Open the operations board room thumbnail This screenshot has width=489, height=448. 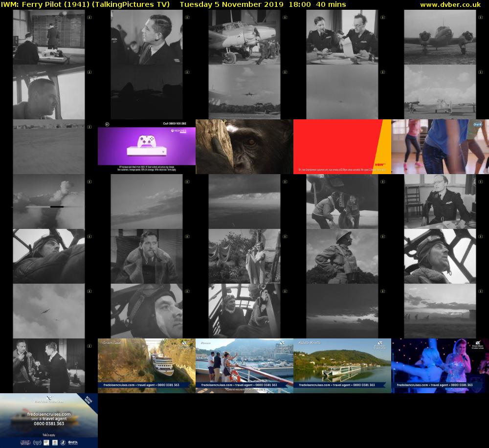[x=48, y=37]
